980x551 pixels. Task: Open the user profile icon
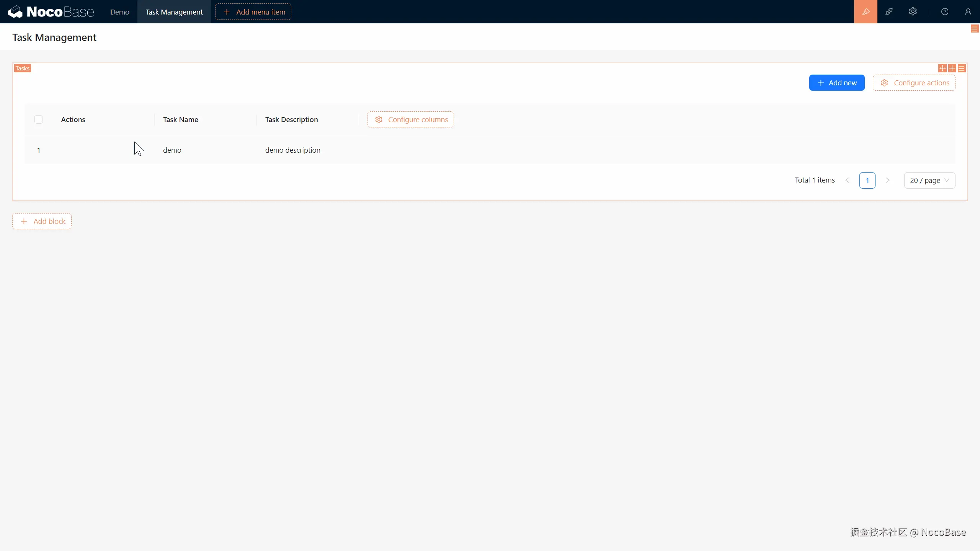click(968, 11)
